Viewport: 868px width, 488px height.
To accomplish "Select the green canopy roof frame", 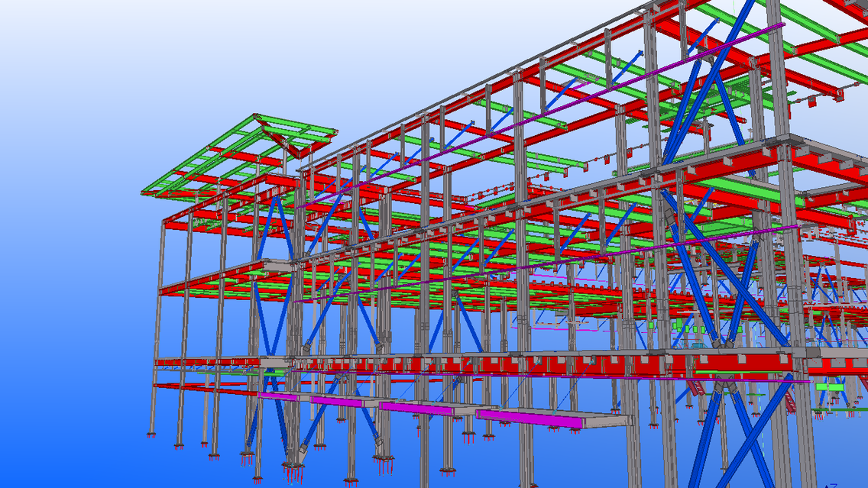I will (x=238, y=155).
